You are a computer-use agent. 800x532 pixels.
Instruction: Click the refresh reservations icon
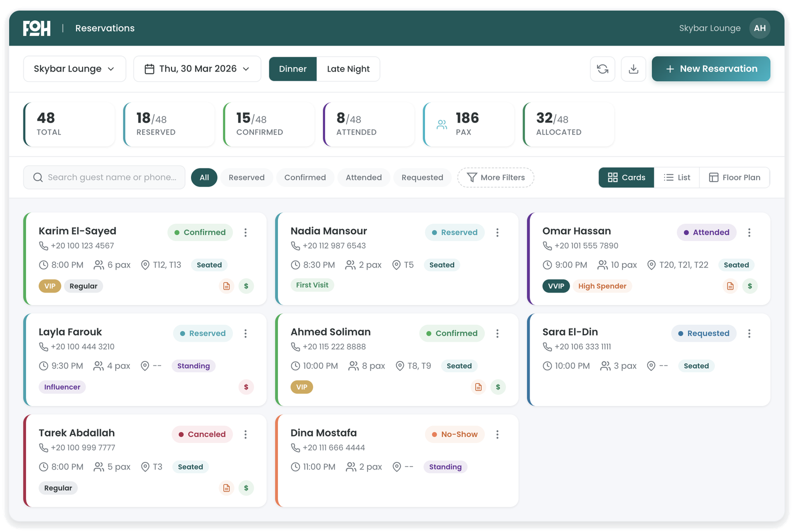(x=602, y=69)
